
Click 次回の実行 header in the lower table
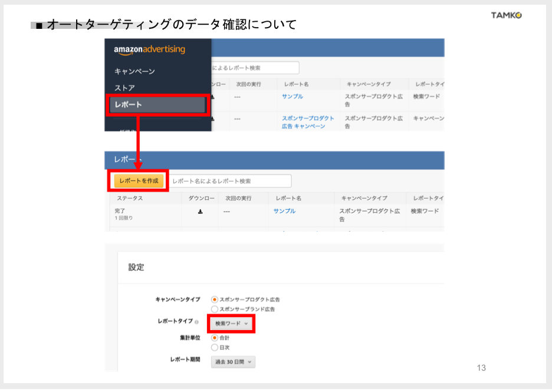pyautogui.click(x=238, y=198)
